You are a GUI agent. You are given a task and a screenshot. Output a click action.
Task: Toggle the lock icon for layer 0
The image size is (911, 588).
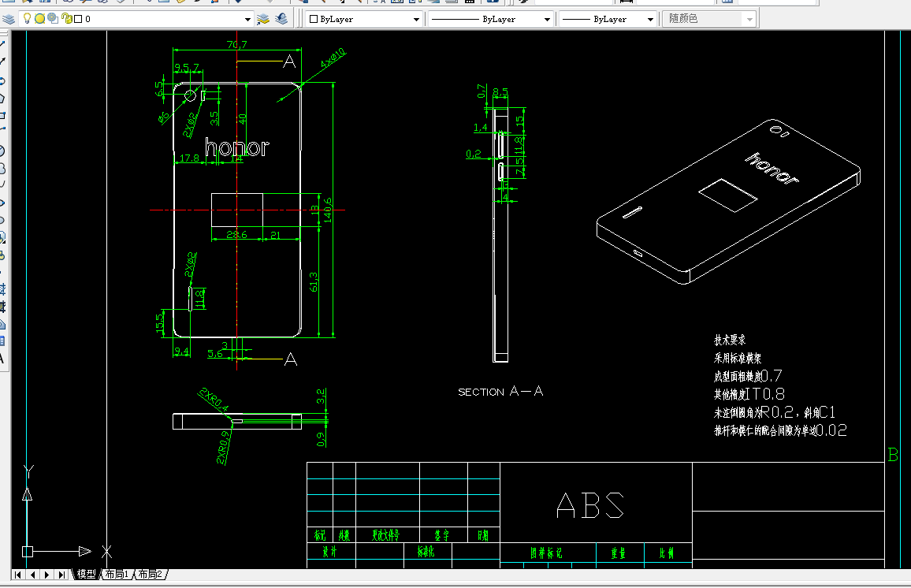coord(67,19)
